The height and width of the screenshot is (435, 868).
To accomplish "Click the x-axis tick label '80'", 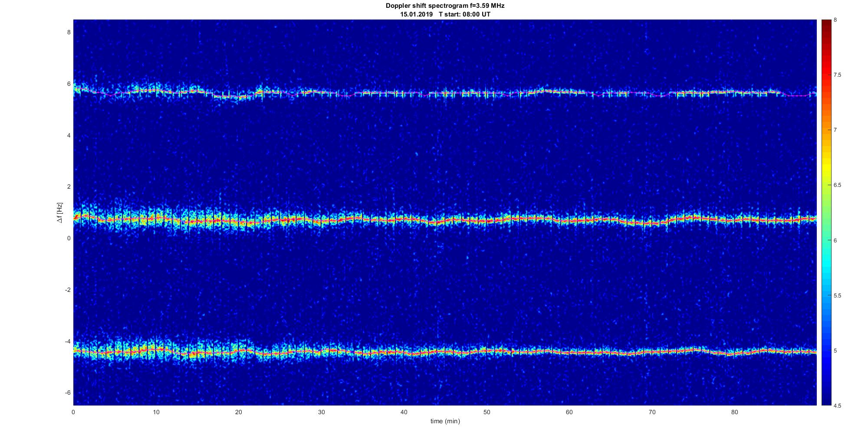I will pos(734,412).
